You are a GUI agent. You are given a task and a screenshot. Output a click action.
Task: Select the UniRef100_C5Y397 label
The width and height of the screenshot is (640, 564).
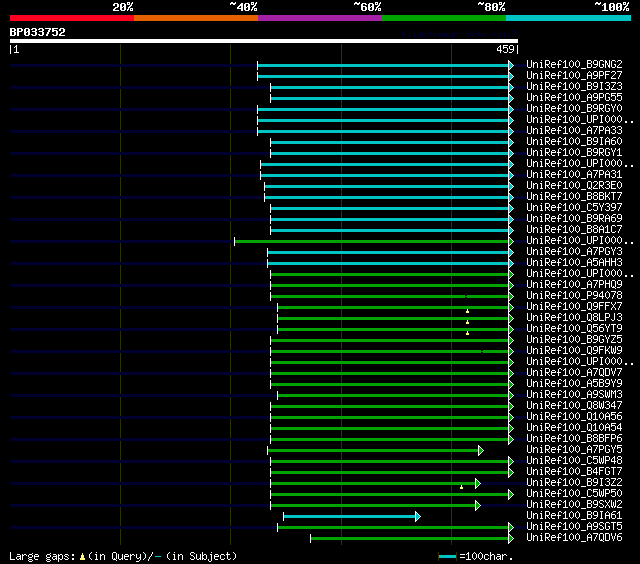tap(574, 207)
